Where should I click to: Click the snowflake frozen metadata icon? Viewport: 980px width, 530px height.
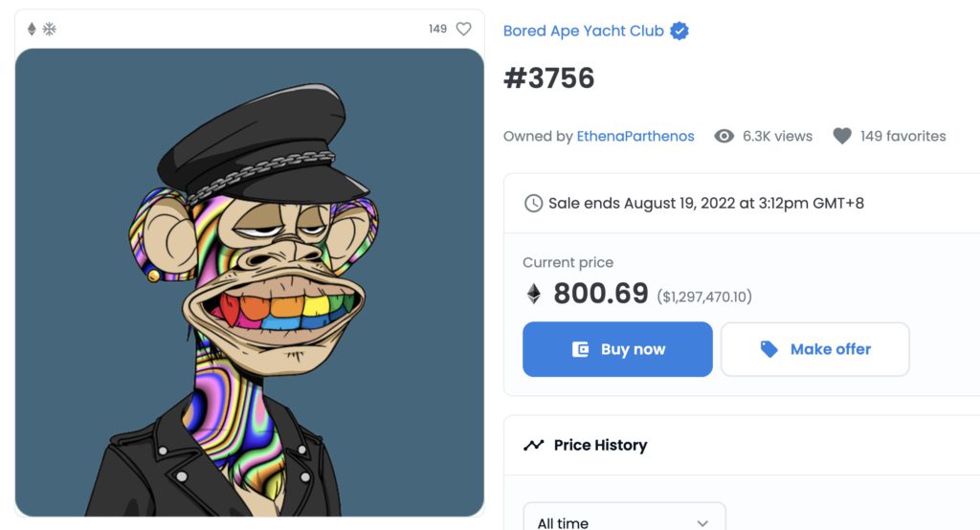49,29
